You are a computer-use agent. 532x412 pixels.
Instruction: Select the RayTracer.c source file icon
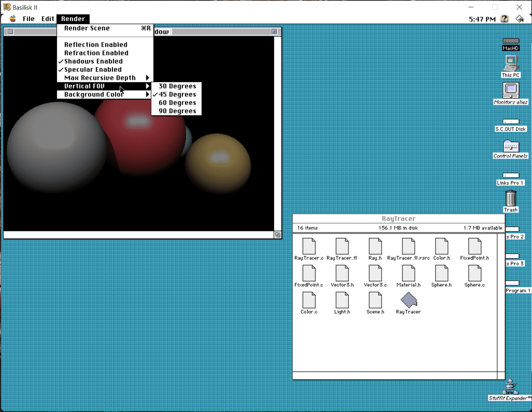tap(309, 246)
